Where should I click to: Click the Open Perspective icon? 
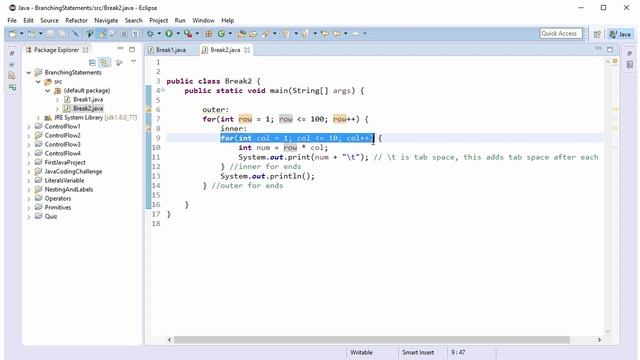(x=597, y=34)
